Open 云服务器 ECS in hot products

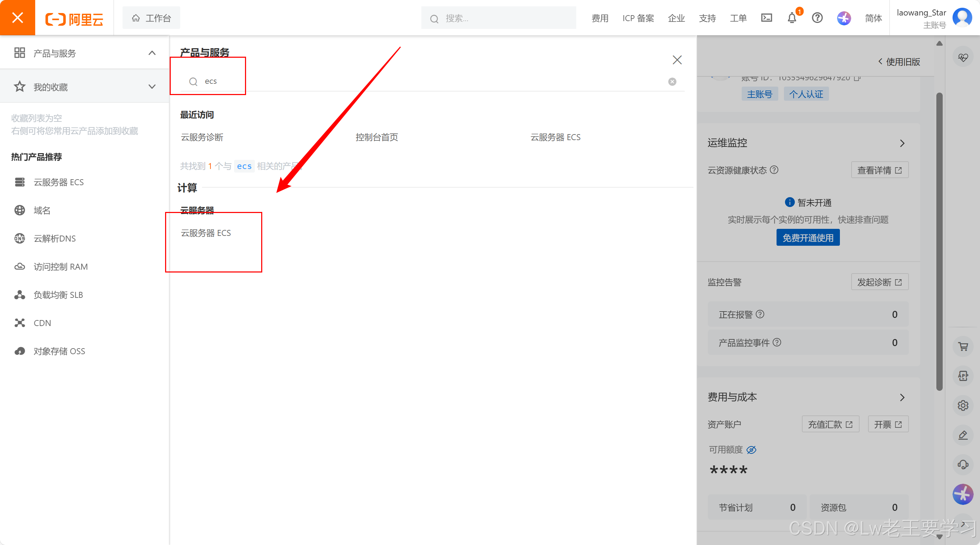point(58,182)
